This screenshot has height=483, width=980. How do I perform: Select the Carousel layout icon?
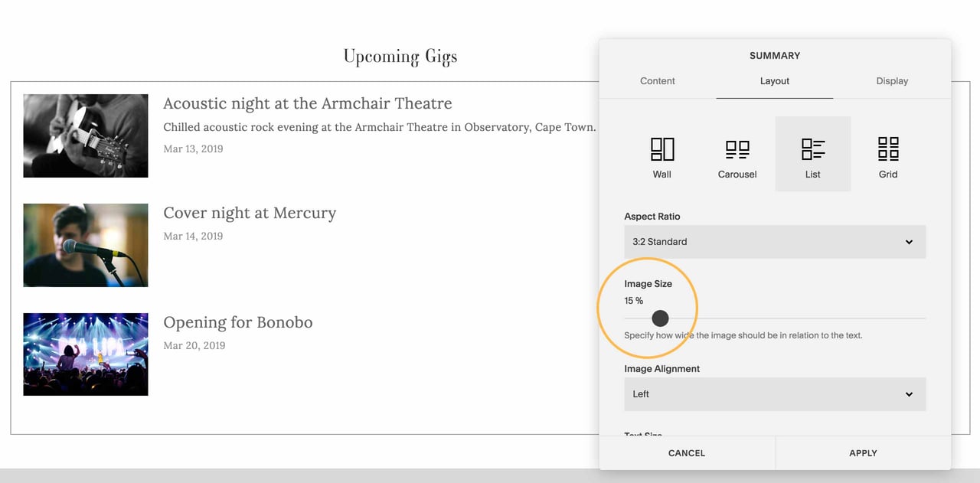(x=737, y=153)
